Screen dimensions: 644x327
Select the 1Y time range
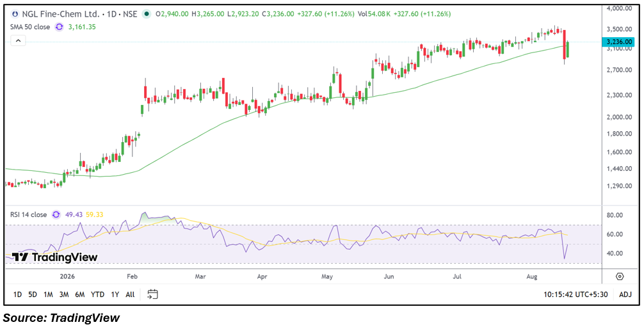pos(115,294)
